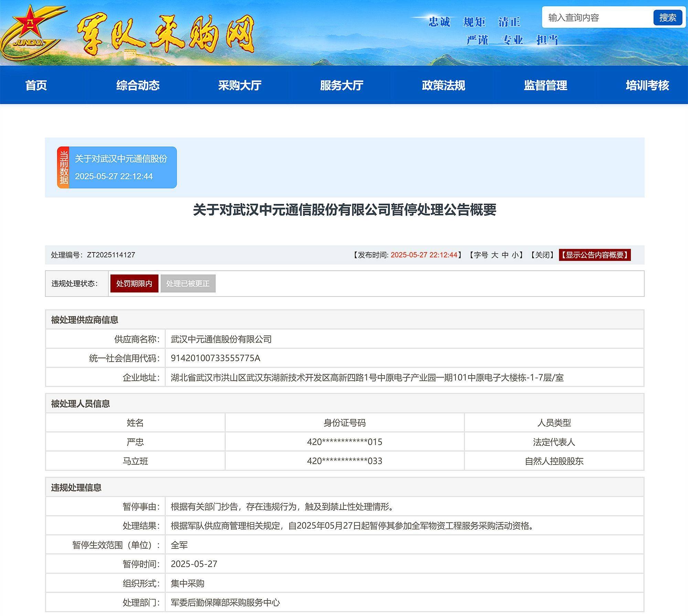Set font size to 小

point(515,255)
